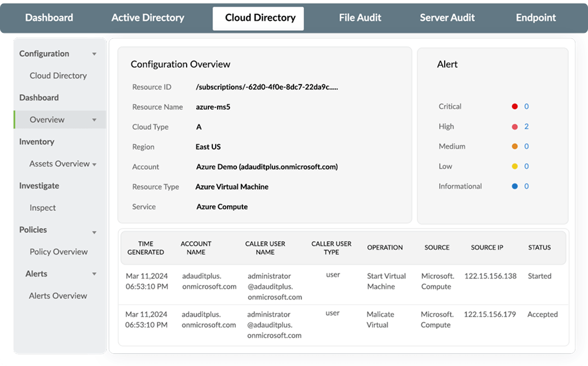Expand the Alerts section chevron

[94, 274]
